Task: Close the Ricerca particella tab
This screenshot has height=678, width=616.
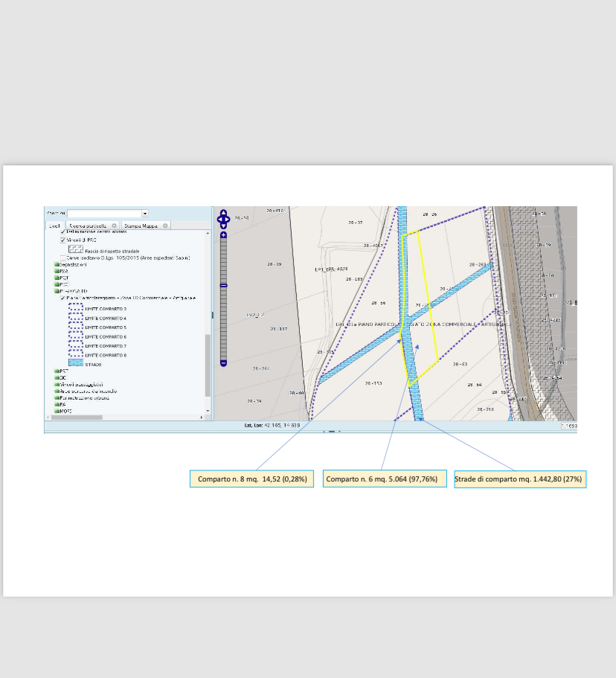Action: pyautogui.click(x=114, y=225)
